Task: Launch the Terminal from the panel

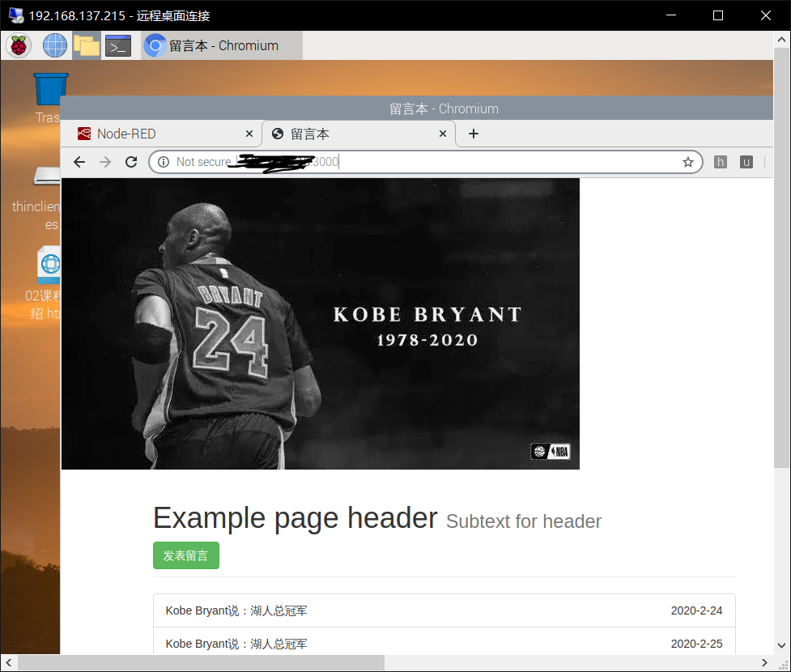Action: pos(118,45)
